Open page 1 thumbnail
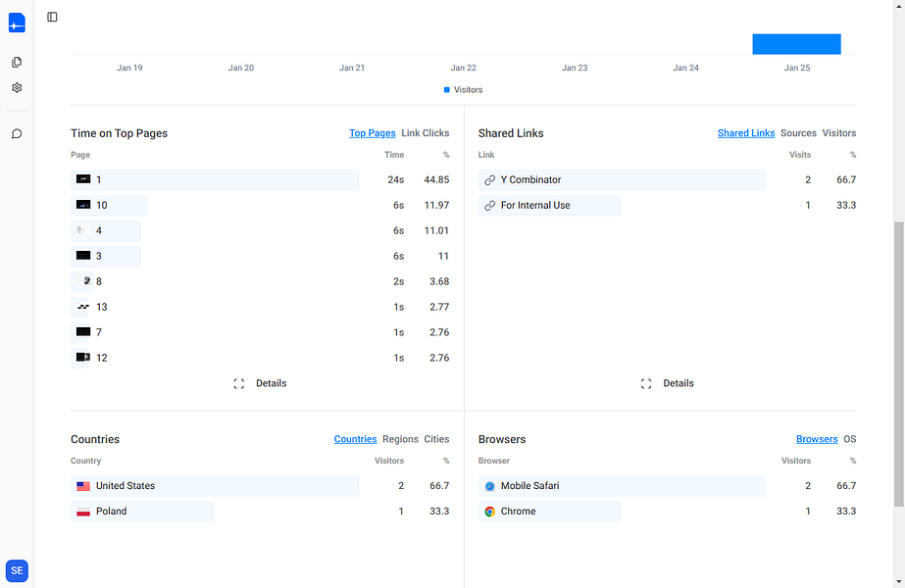The image size is (905, 588). [x=83, y=179]
